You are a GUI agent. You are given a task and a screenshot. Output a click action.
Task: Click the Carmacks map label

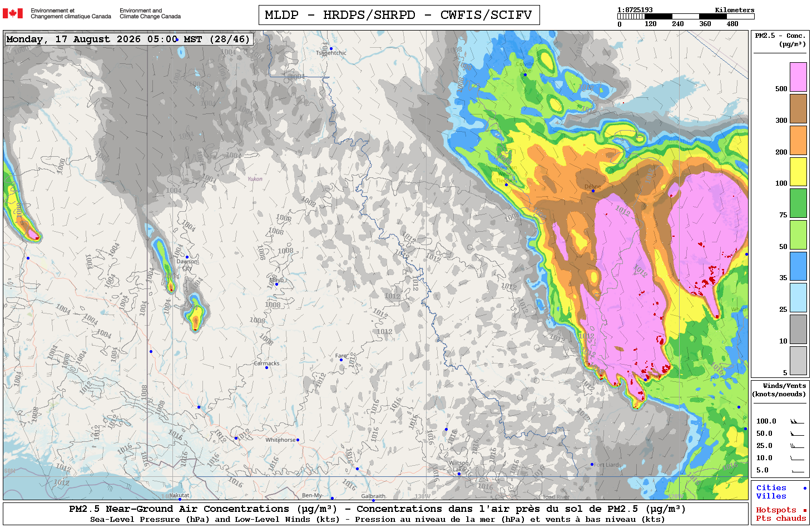(266, 363)
